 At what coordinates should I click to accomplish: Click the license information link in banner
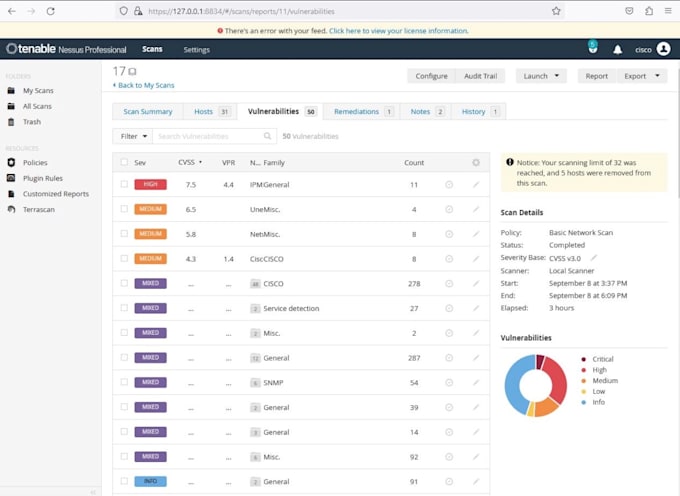click(399, 31)
